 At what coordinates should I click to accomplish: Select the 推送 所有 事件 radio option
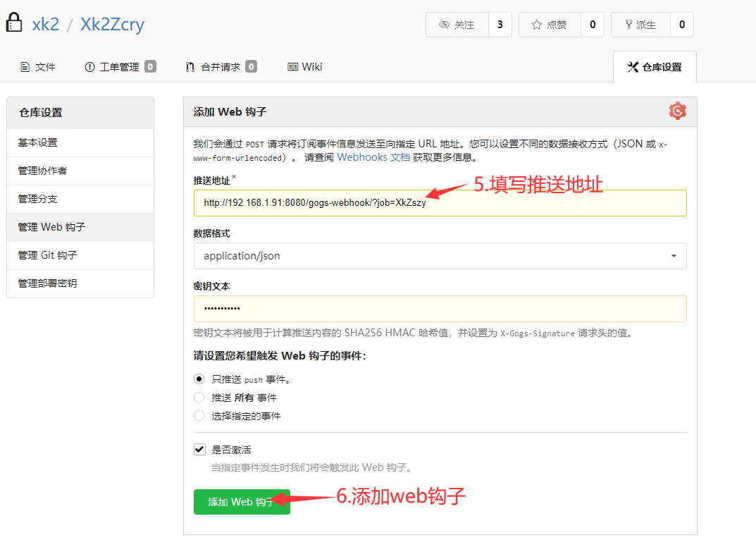coord(198,398)
